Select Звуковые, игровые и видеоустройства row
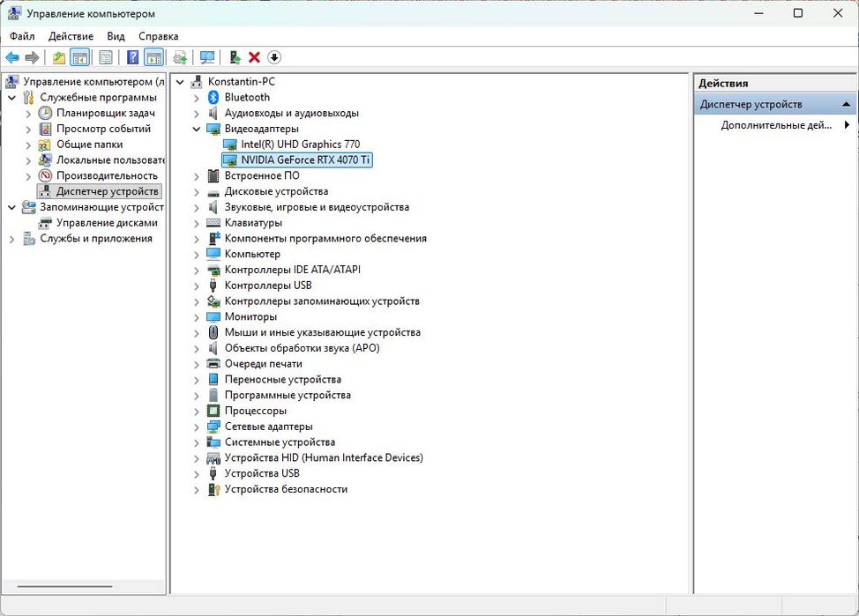 coord(317,207)
